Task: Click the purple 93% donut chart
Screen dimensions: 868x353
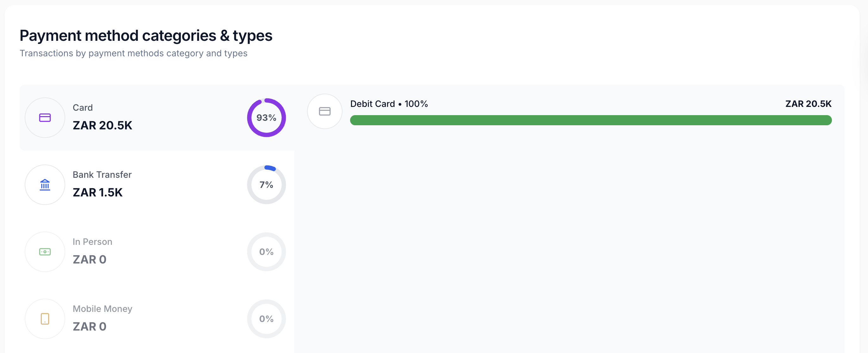Action: (x=267, y=118)
